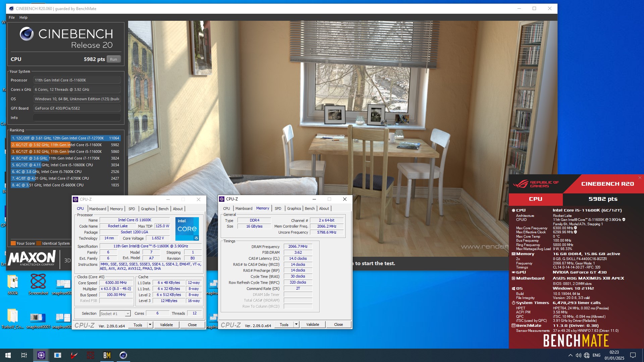The width and height of the screenshot is (644, 362).
Task: Select ranking row 2 scoring 5982
Action: coord(65,145)
